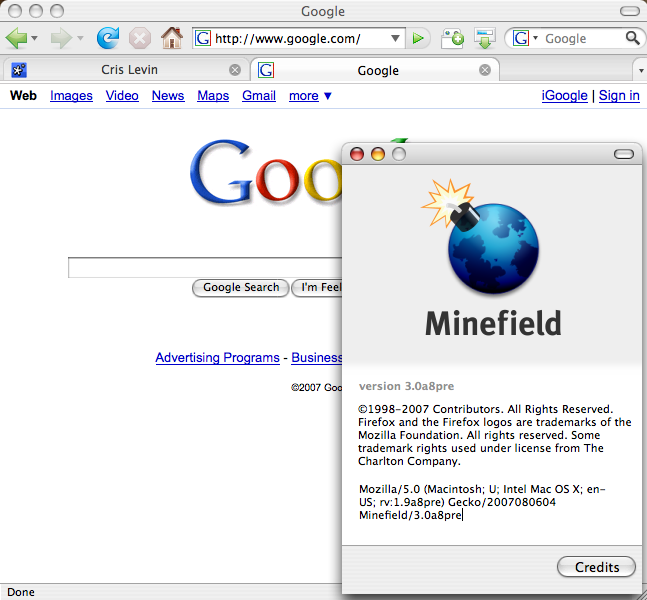Click the Cris Levin tab favicon
Screen dimensions: 647x600
point(19,70)
